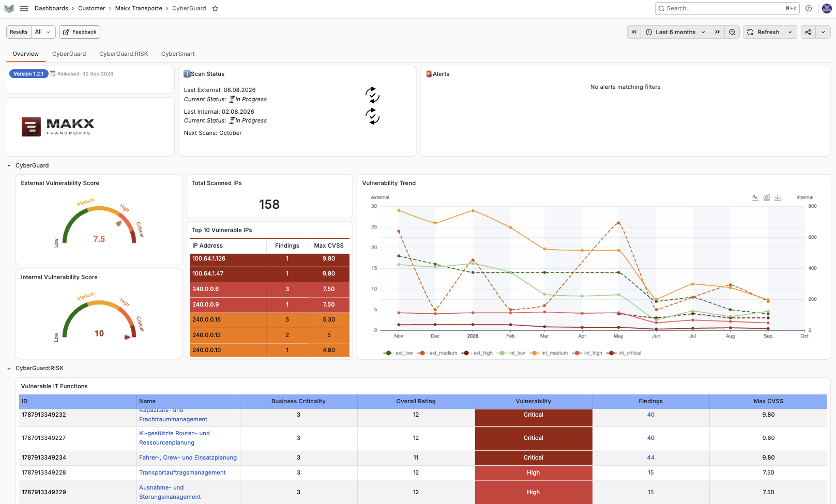The width and height of the screenshot is (836, 504).
Task: Click the external scan progress sync icon
Action: [x=372, y=95]
